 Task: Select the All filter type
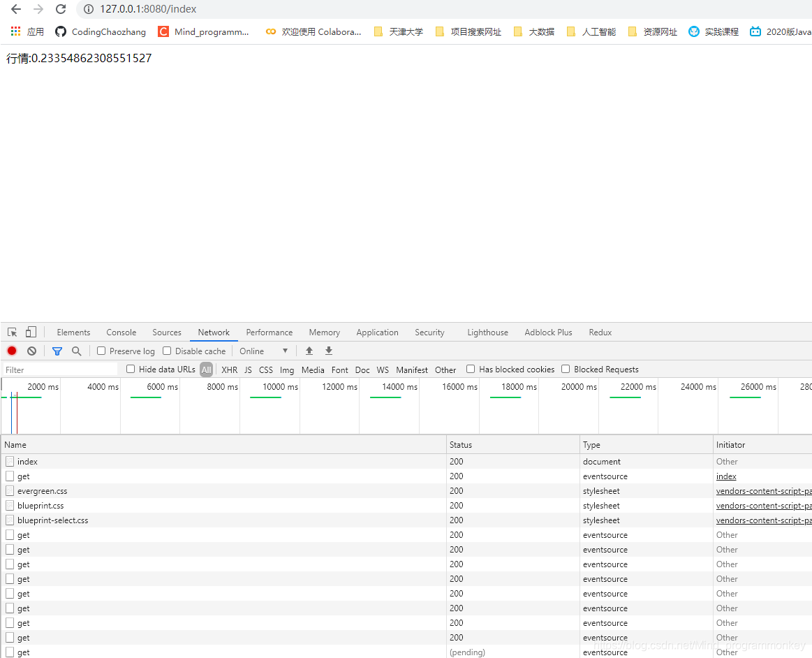click(206, 370)
